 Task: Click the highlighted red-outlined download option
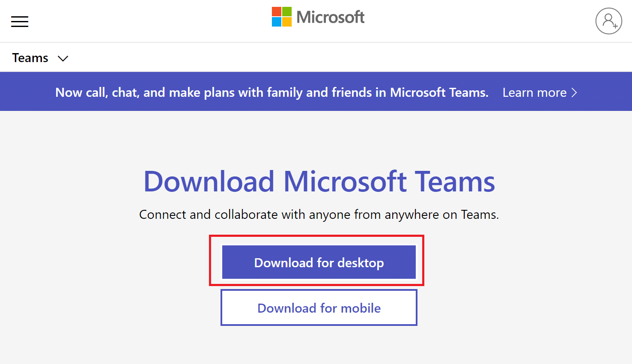click(319, 262)
